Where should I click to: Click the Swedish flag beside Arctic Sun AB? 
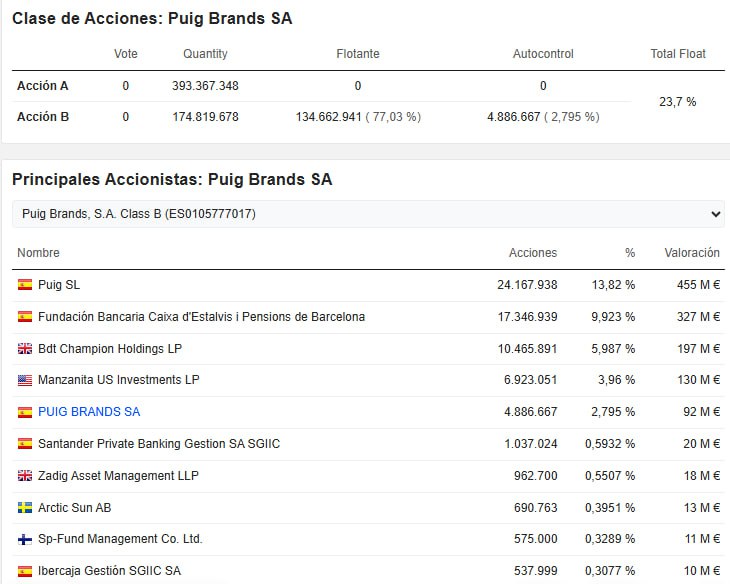[x=25, y=508]
